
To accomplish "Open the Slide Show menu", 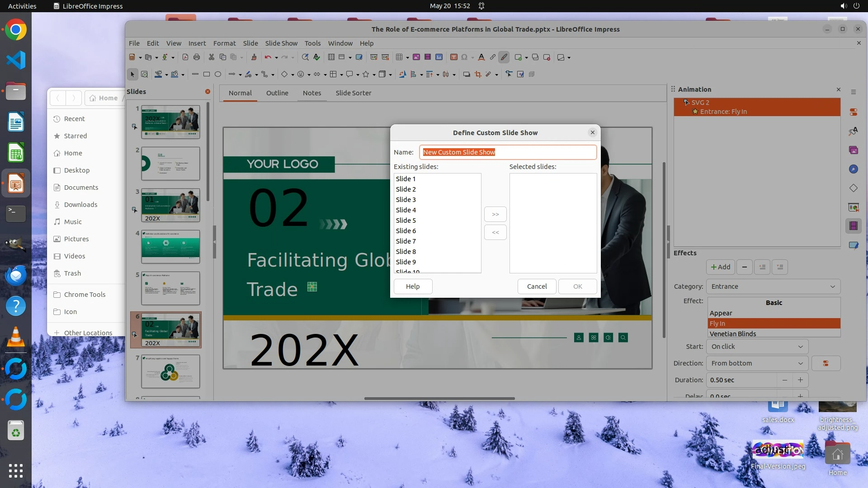I will tap(281, 43).
